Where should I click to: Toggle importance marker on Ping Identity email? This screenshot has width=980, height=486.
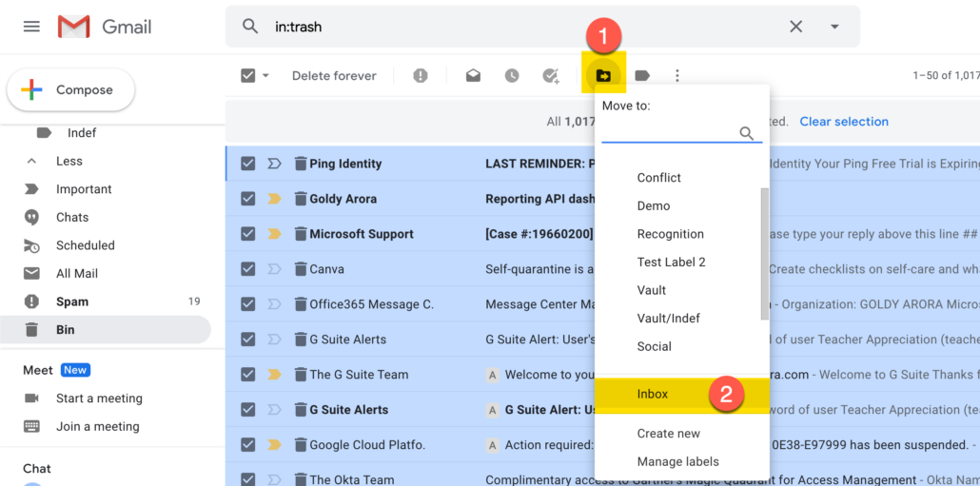point(274,164)
